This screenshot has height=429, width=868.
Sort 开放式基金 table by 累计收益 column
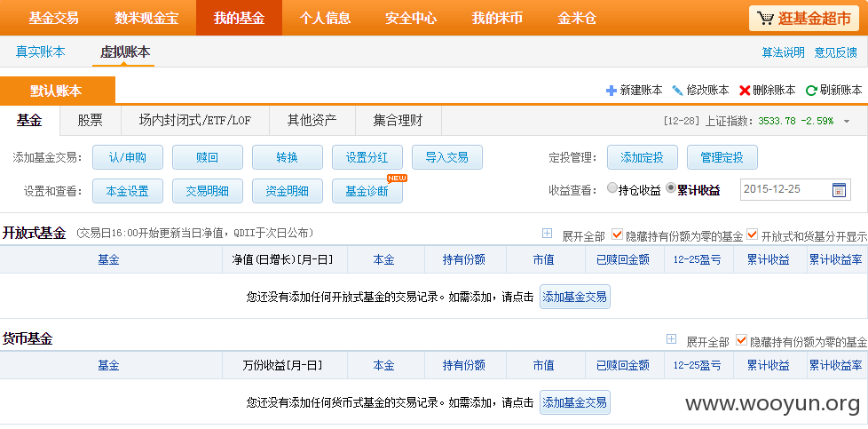click(769, 259)
